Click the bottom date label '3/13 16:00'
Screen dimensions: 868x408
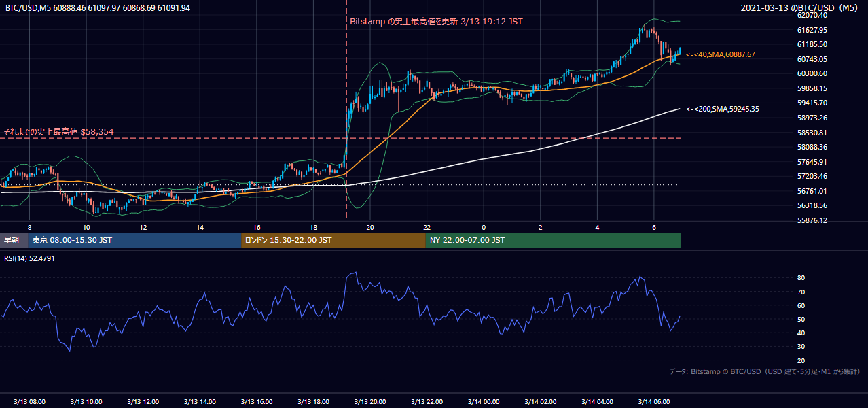[257, 402]
